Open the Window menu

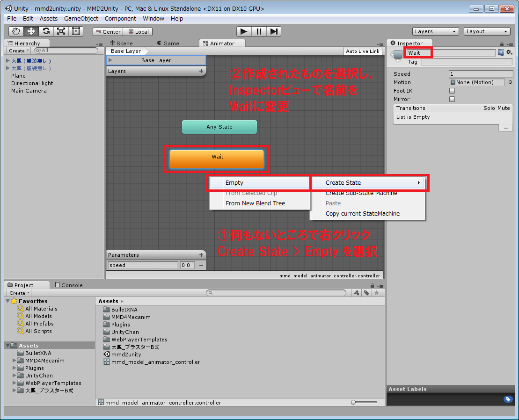click(153, 19)
